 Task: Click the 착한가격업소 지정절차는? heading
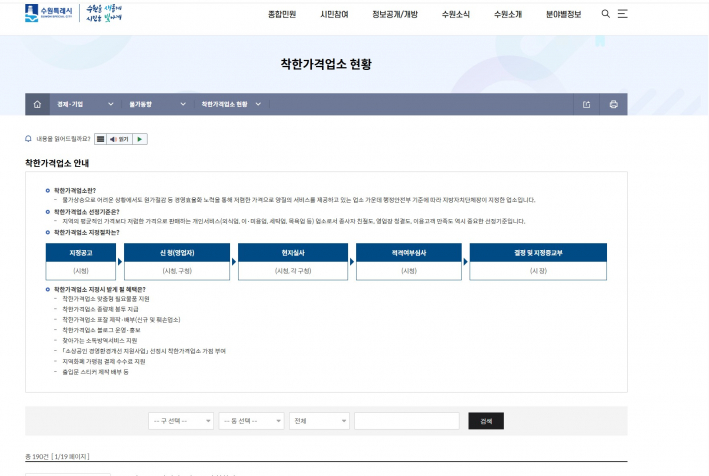tap(87, 232)
